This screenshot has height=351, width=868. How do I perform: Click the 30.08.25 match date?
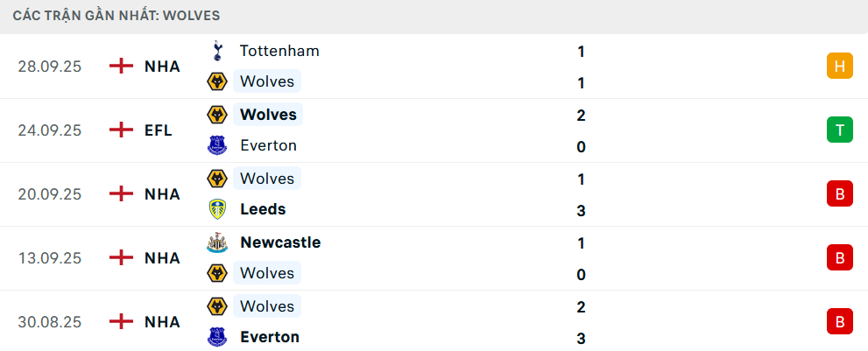(x=49, y=322)
